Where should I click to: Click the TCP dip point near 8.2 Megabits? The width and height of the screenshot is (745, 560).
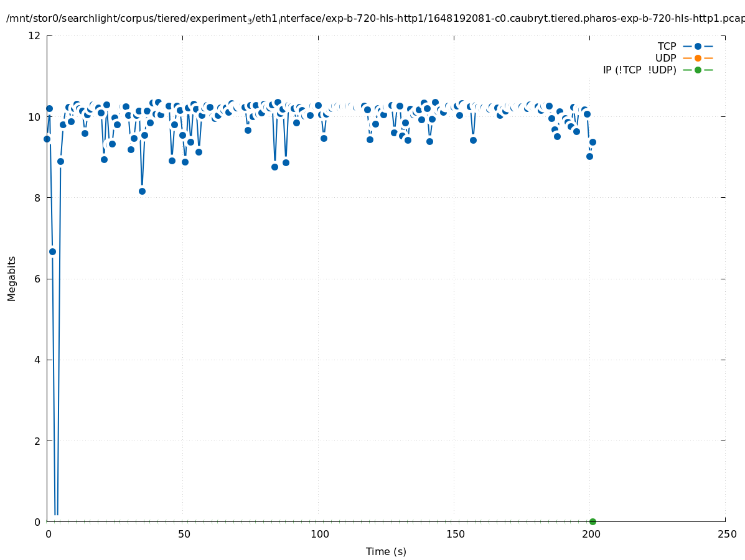(x=142, y=191)
